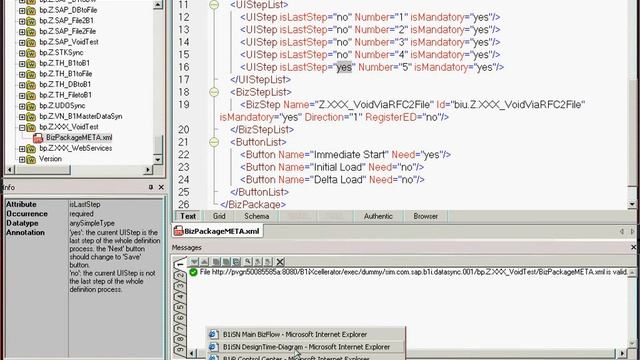The width and height of the screenshot is (640, 360).
Task: Collapse the ButtonList element on line 21
Action: (x=214, y=142)
